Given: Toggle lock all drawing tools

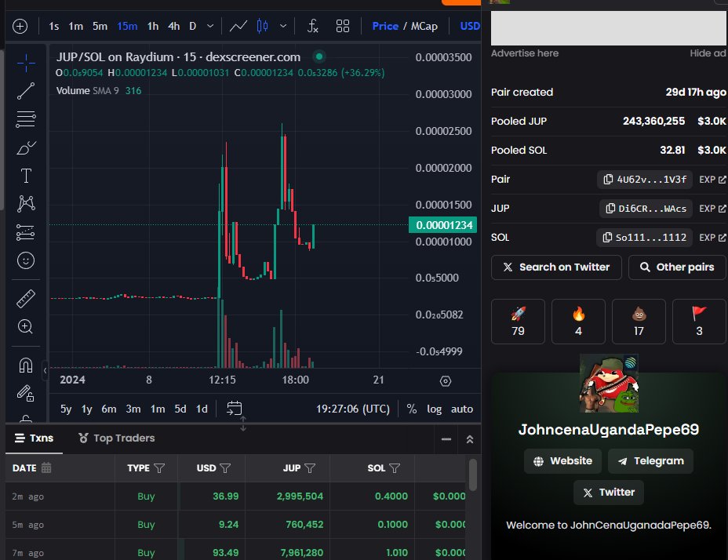Looking at the screenshot, I should click(26, 393).
